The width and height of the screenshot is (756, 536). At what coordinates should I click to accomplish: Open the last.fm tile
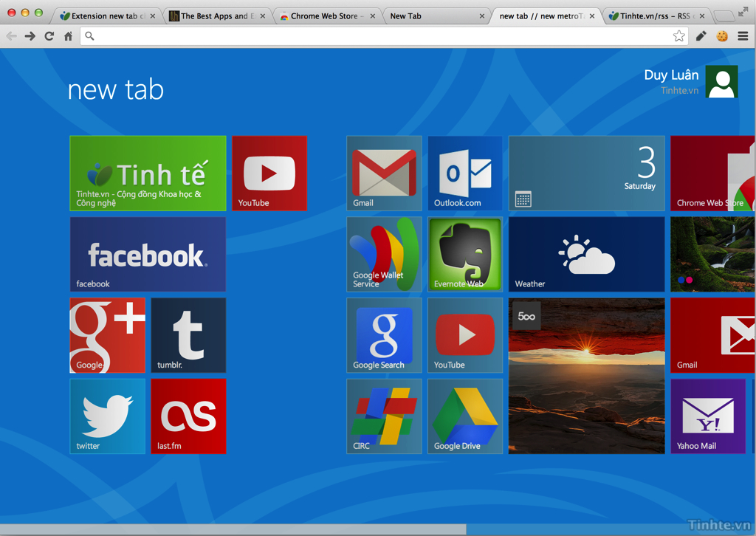point(188,416)
